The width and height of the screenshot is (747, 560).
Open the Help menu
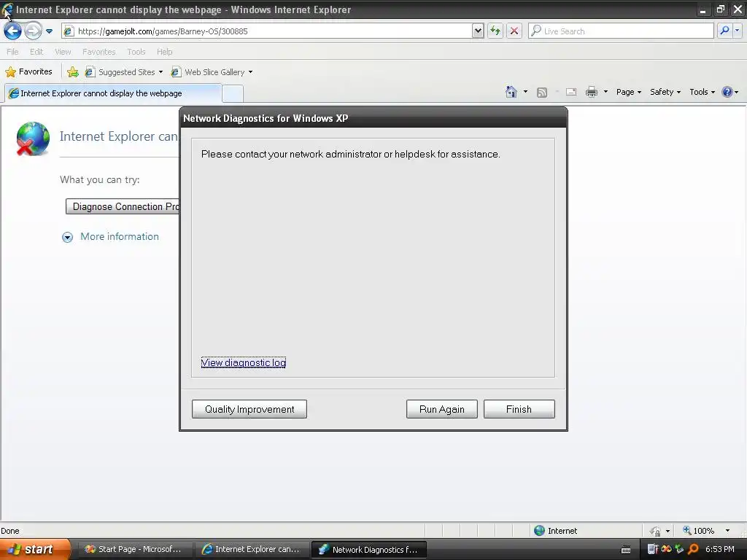164,52
